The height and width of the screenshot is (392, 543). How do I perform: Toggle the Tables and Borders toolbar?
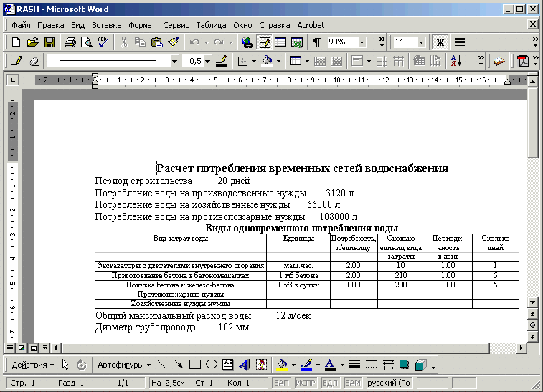coord(264,42)
